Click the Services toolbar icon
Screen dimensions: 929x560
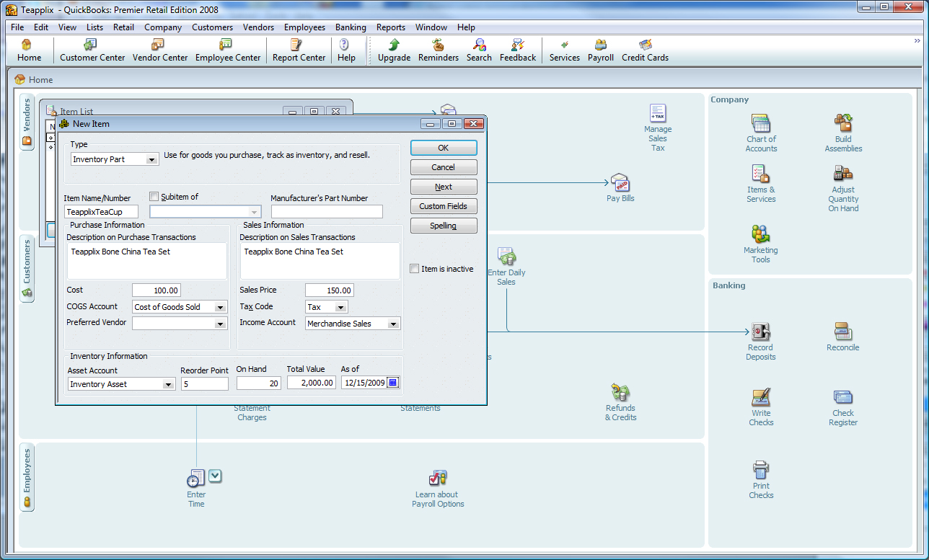click(564, 50)
